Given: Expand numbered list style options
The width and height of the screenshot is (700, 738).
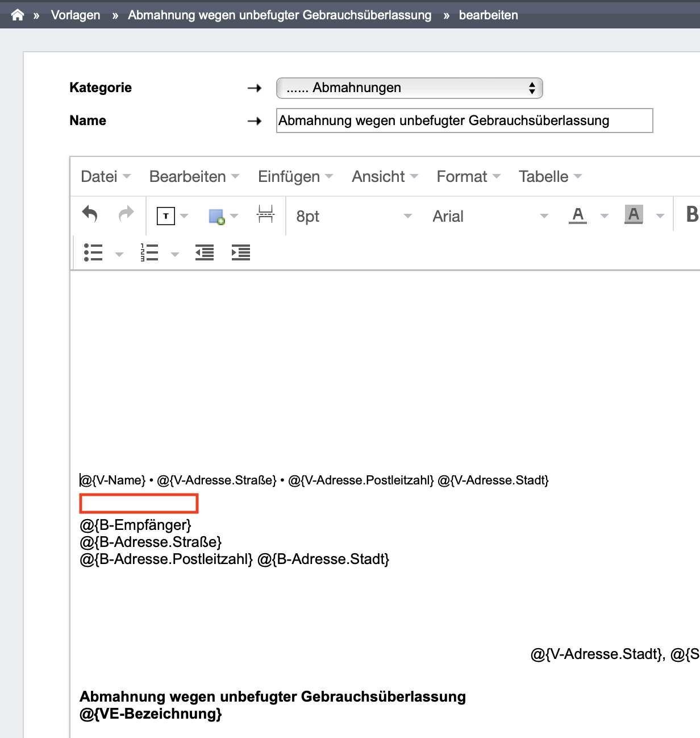Looking at the screenshot, I should pyautogui.click(x=175, y=254).
